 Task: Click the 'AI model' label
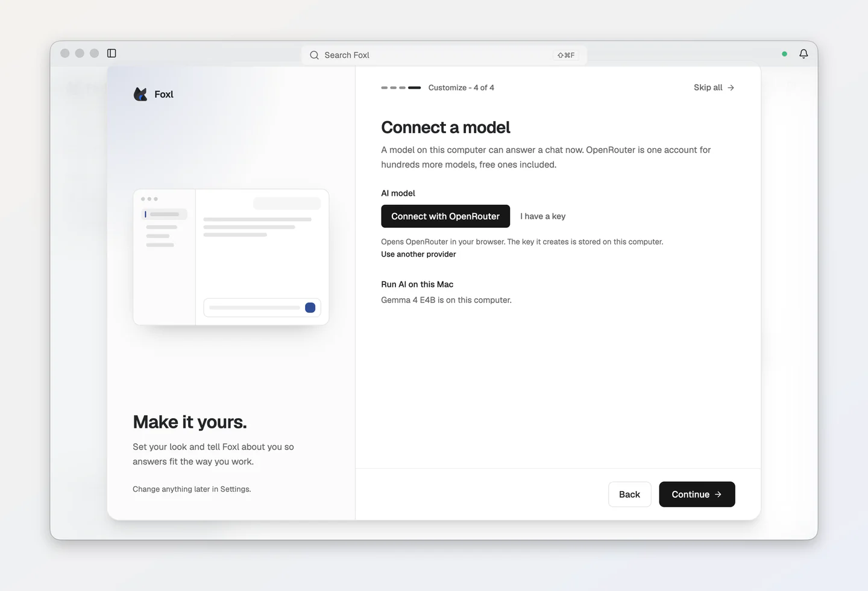click(x=398, y=193)
